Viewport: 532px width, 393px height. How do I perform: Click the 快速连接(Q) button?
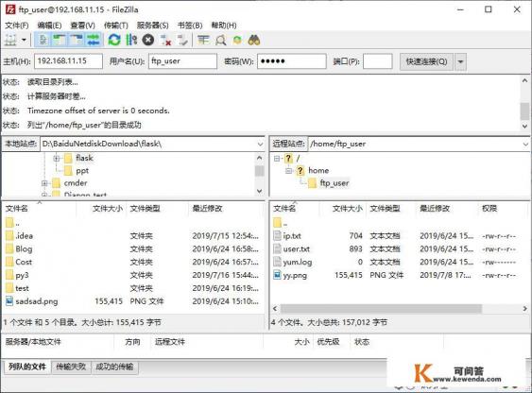(x=426, y=61)
